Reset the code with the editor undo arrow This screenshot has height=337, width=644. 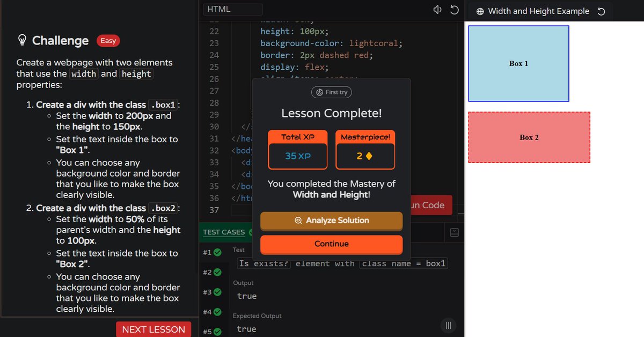[x=454, y=10]
